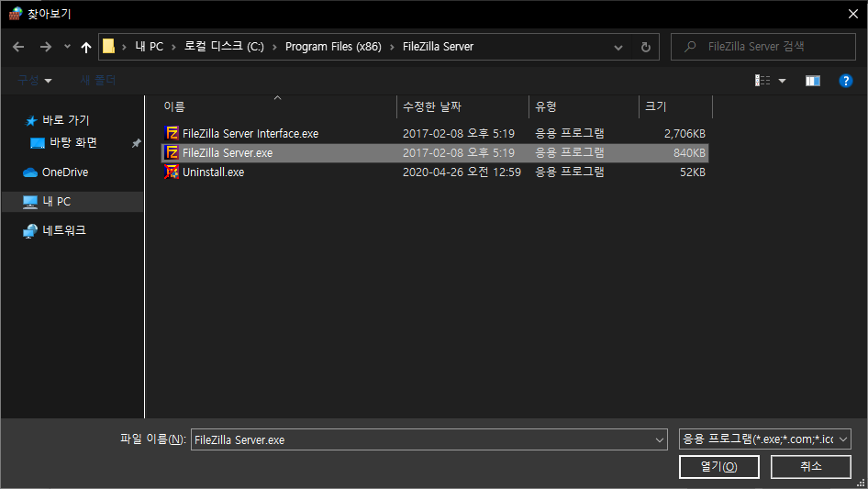Select 내 PC in navigation pane

(x=72, y=202)
